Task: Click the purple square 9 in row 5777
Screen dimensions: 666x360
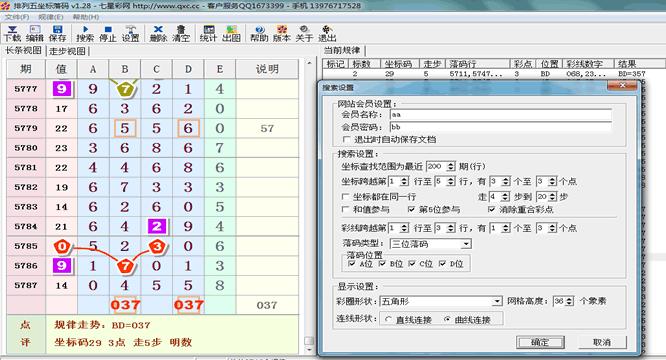Action: click(62, 89)
